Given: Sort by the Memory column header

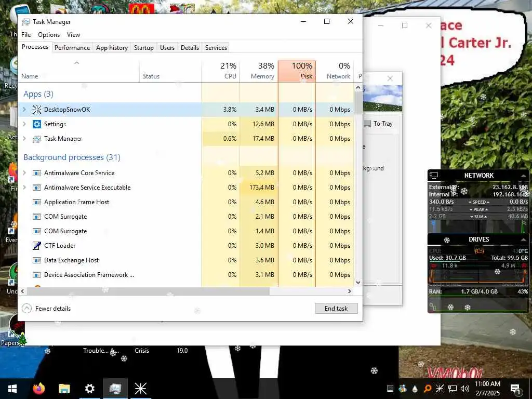Looking at the screenshot, I should tap(259, 71).
